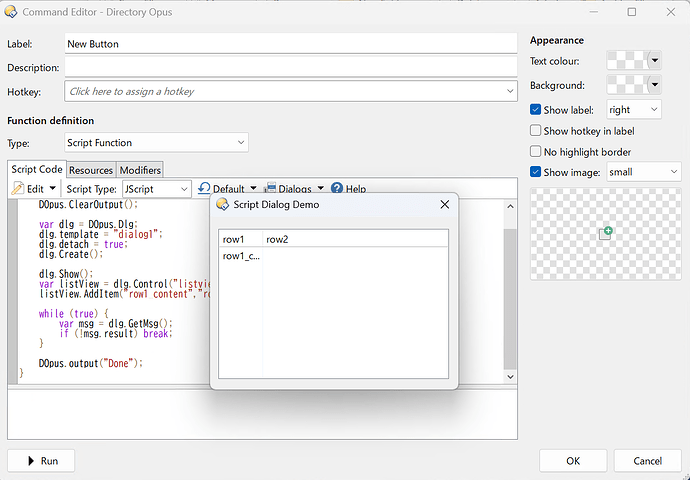Switch to the Script Code tab
Screen dimensions: 690x480
click(37, 169)
